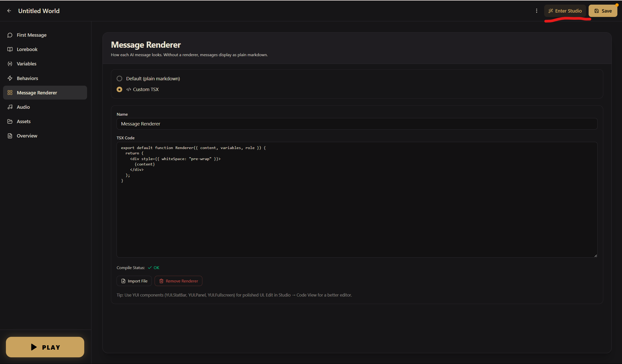Click the textarea resize handle corner
622x364 pixels.
coord(596,255)
